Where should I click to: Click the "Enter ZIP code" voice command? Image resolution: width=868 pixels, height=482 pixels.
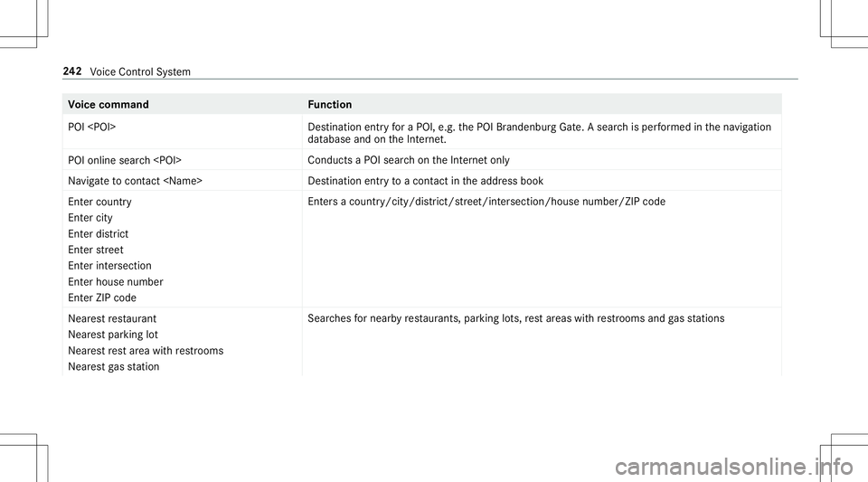(102, 298)
